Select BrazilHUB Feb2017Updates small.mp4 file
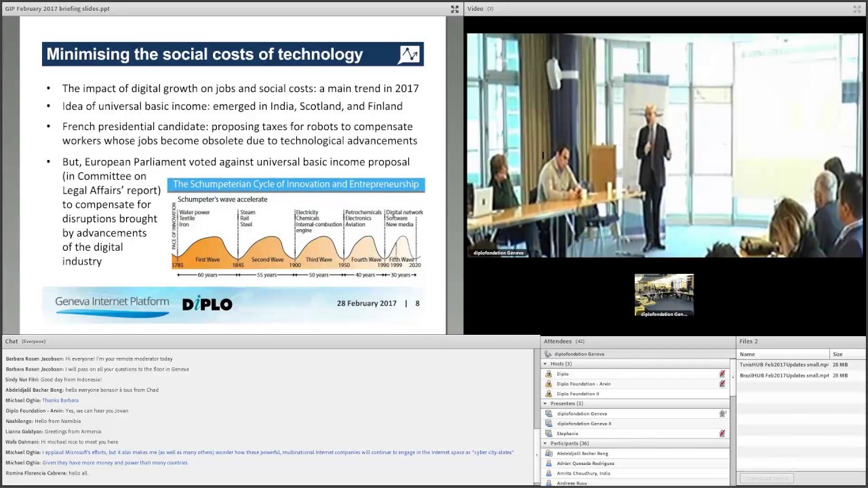Screen dimensions: 868x488 pos(801,375)
